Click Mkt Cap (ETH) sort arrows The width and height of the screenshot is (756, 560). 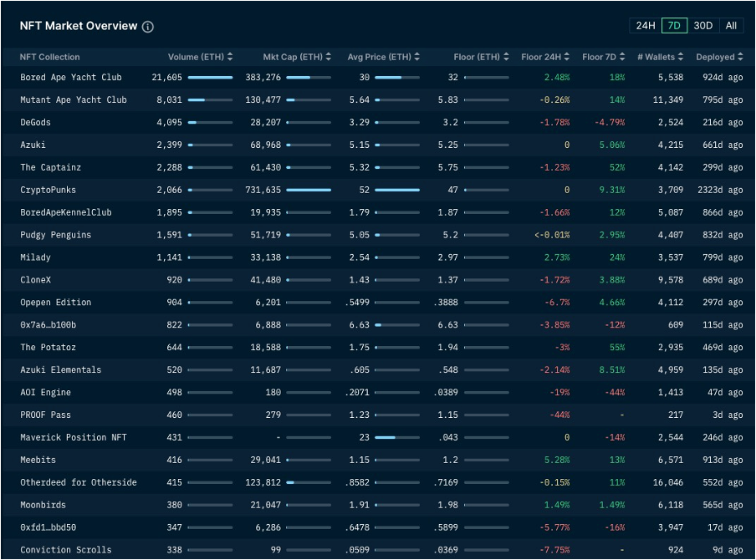(328, 57)
